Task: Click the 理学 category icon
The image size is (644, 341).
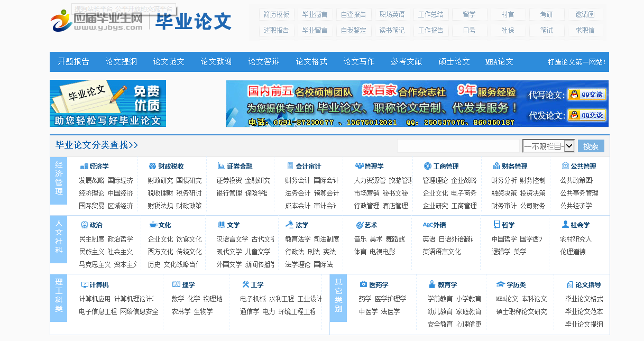Action: pos(177,284)
